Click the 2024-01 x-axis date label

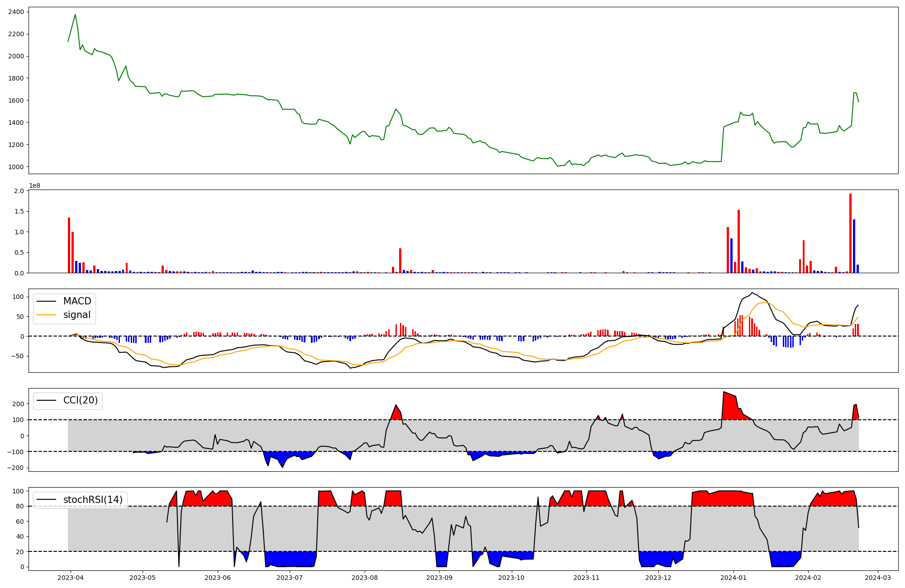click(x=733, y=578)
